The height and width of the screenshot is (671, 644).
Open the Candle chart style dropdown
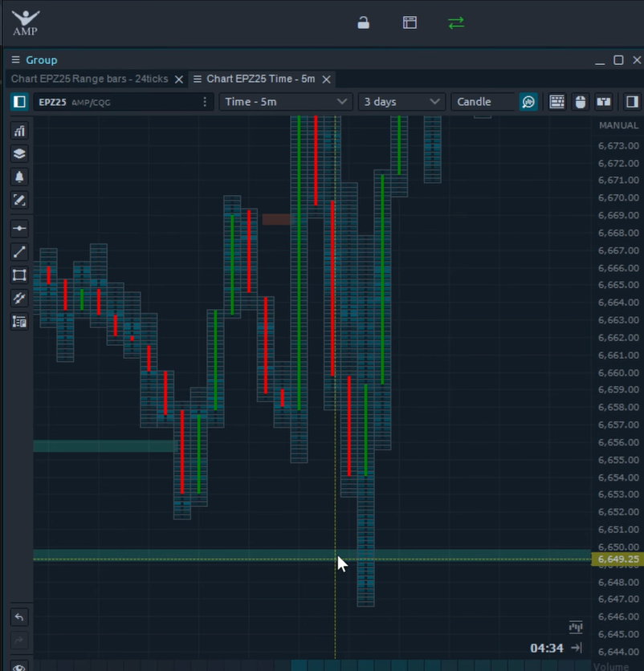point(483,102)
